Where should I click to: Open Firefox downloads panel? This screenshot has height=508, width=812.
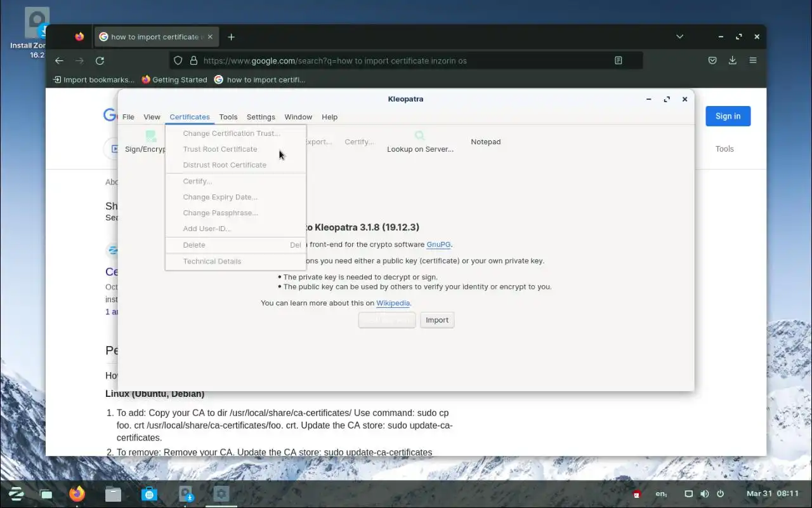pyautogui.click(x=733, y=60)
